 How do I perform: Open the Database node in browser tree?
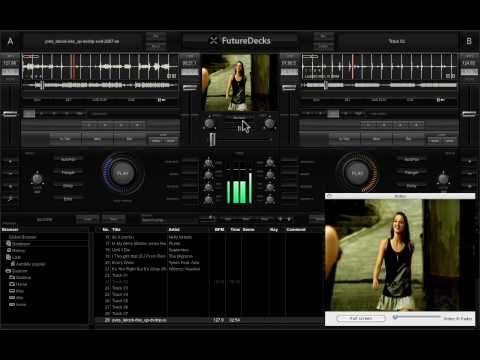coord(21,244)
